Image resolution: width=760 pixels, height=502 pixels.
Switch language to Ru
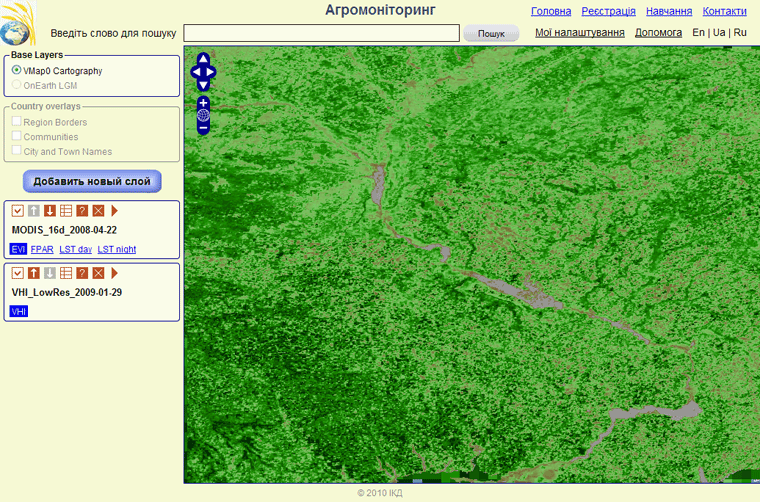coord(740,32)
